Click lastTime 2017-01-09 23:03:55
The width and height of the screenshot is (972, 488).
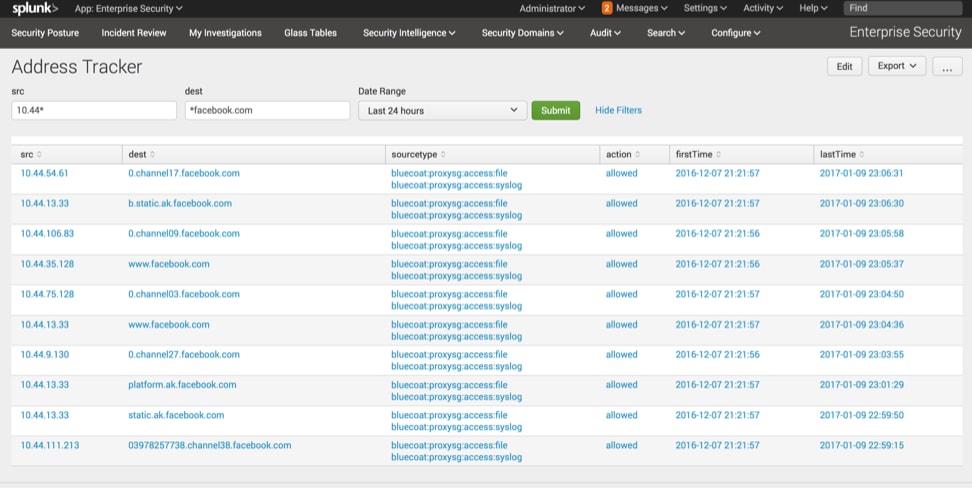click(x=862, y=355)
